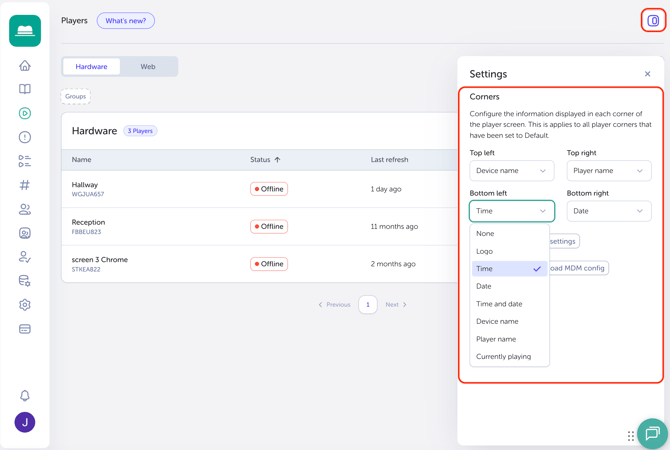Click the STKEA822 player code
This screenshot has width=670, height=450.
(x=86, y=269)
